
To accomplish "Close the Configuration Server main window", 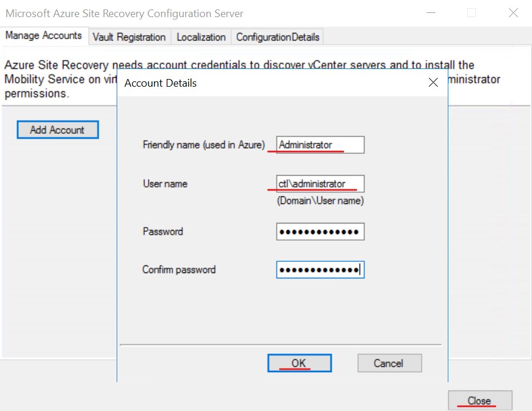I will click(x=513, y=13).
